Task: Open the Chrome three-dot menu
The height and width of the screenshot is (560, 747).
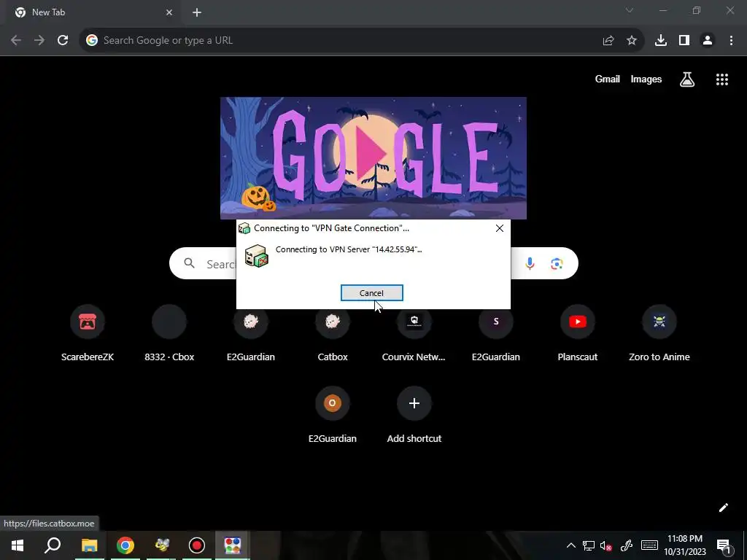Action: (731, 41)
